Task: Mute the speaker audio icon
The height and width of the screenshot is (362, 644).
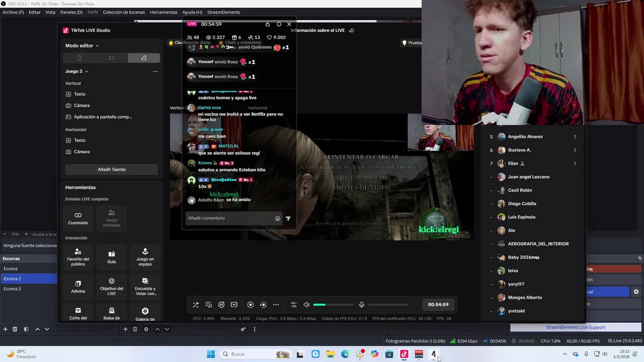Action: click(306, 305)
